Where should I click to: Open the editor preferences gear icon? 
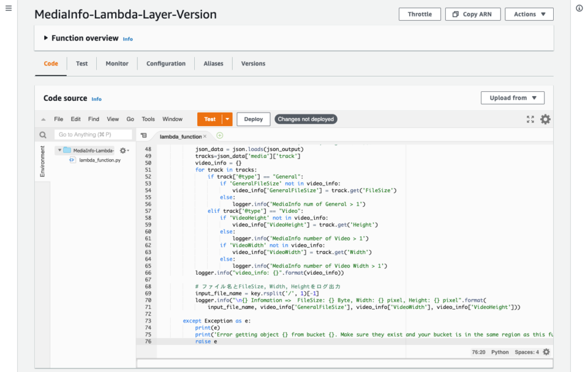pos(545,119)
